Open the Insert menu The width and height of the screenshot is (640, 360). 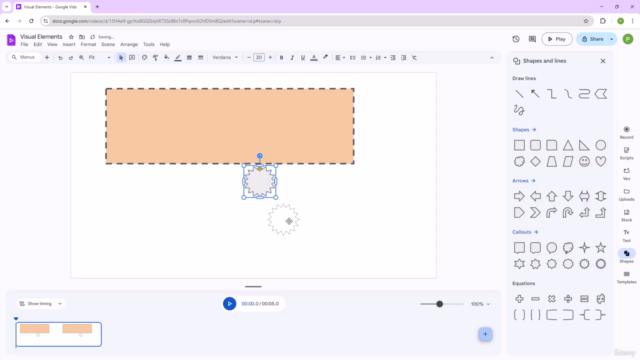point(69,44)
